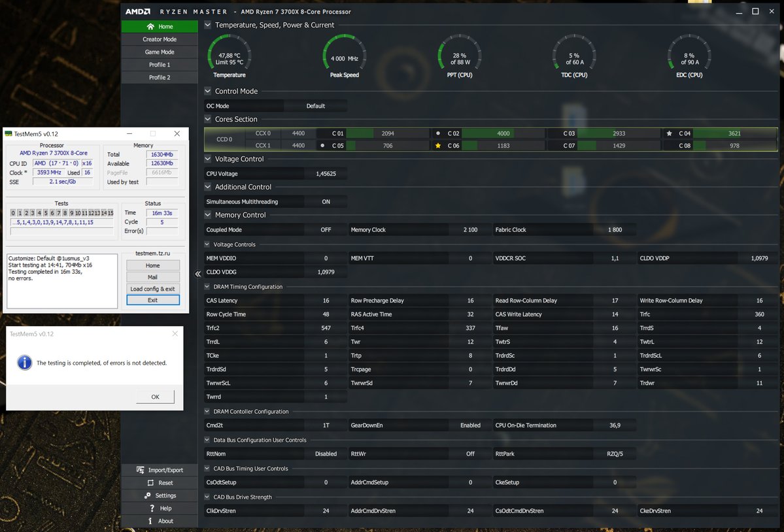Click the testmem.tz.ru link label
Screen dimensions: 784x532
(x=153, y=254)
